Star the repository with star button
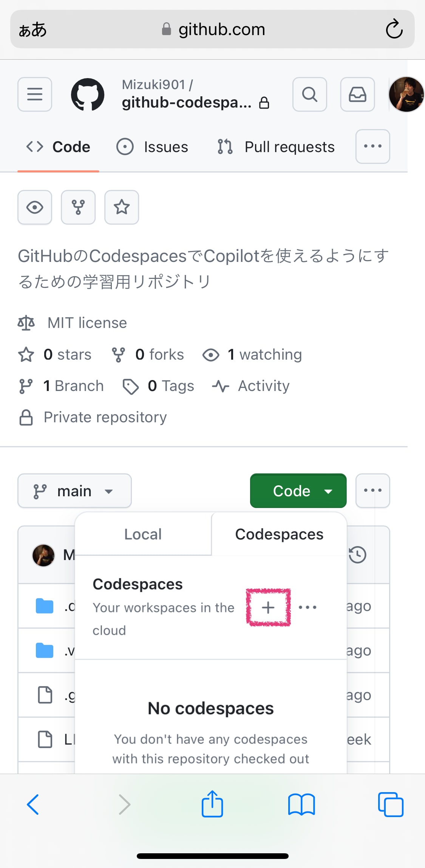The image size is (425, 868). 122,207
